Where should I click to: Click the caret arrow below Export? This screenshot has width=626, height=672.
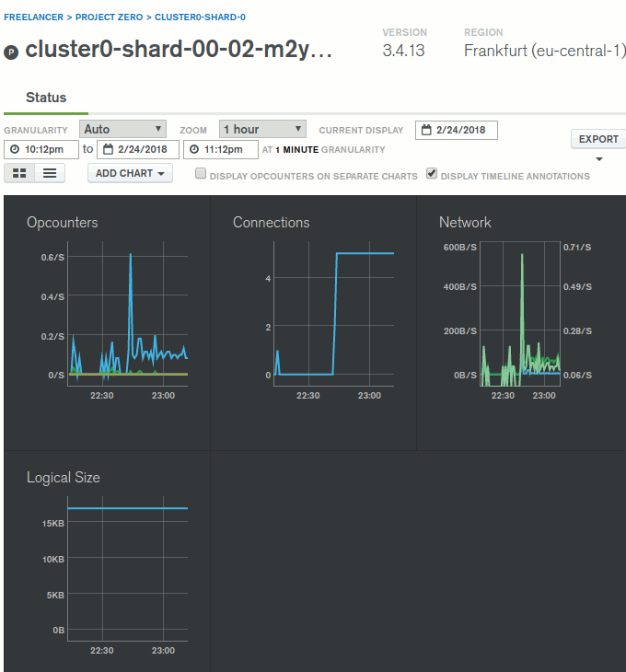599,159
